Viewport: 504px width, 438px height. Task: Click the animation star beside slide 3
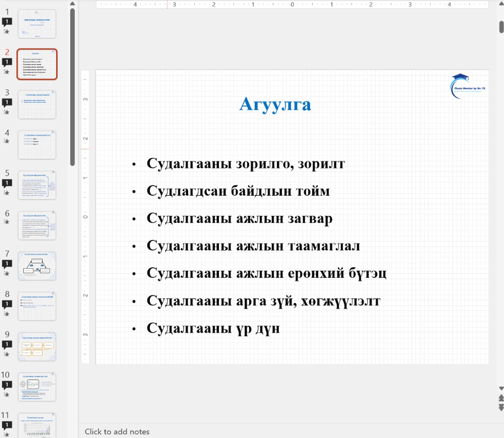(6, 112)
